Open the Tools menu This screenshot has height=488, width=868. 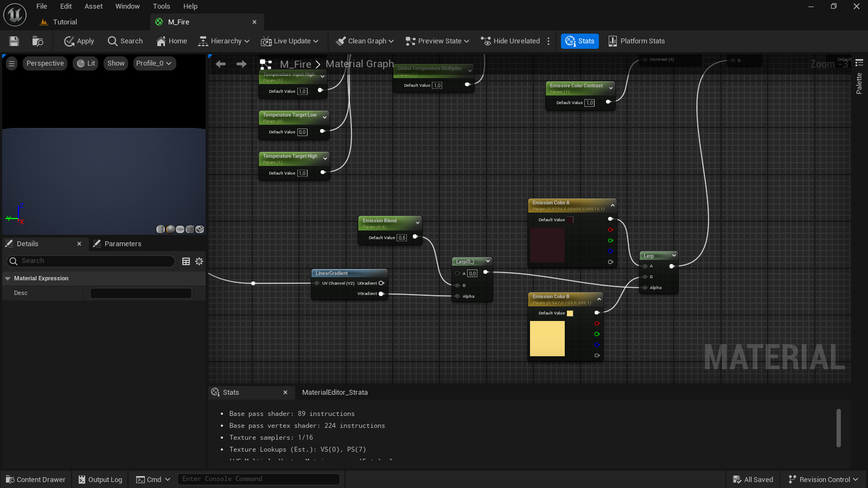click(x=162, y=7)
